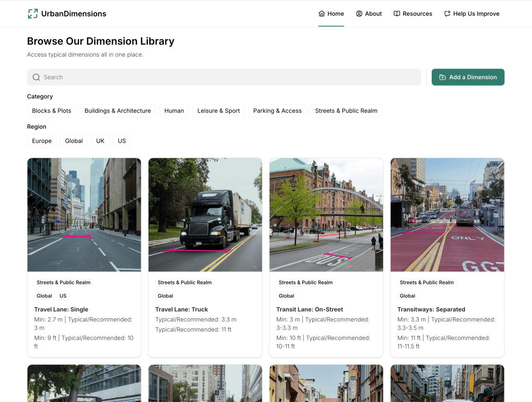The height and width of the screenshot is (402, 532).
Task: Select the Leisure & Sport filter chip
Action: pos(218,111)
